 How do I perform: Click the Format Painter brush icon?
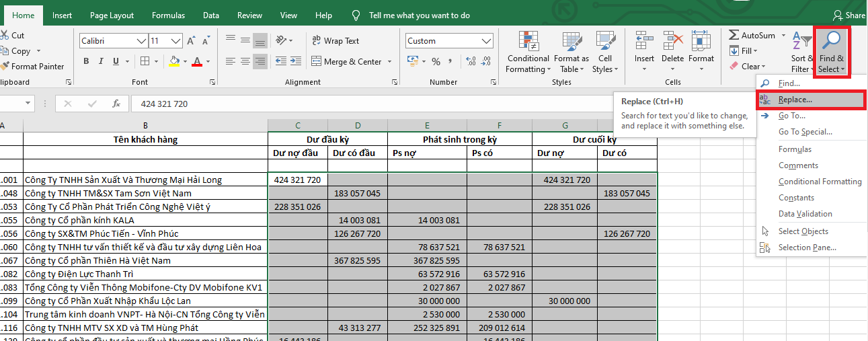tap(5, 67)
